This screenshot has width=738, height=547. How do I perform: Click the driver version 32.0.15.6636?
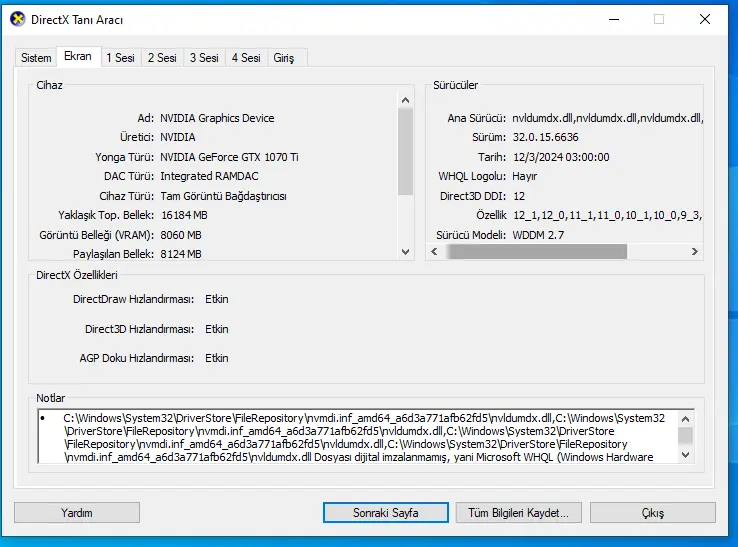click(545, 137)
